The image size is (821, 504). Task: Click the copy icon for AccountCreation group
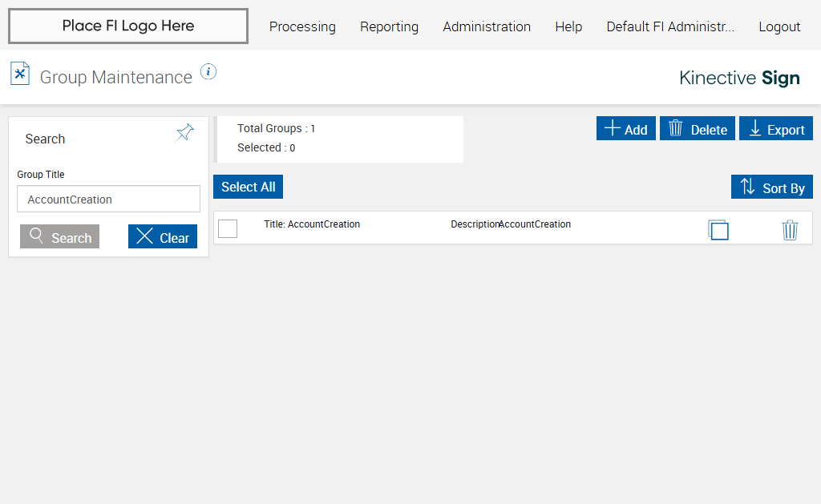[x=718, y=230]
